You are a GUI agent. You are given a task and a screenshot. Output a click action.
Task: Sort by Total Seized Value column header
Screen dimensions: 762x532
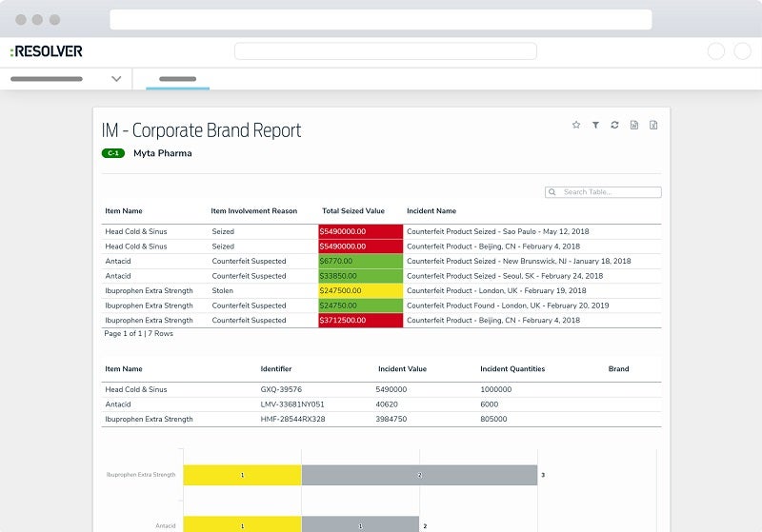352,211
